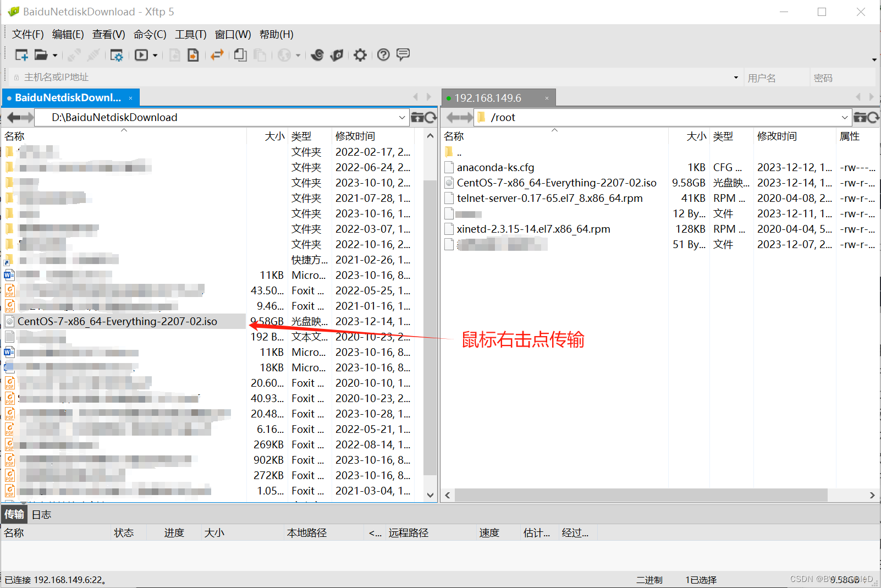Click the copy icon in toolbar

[240, 55]
